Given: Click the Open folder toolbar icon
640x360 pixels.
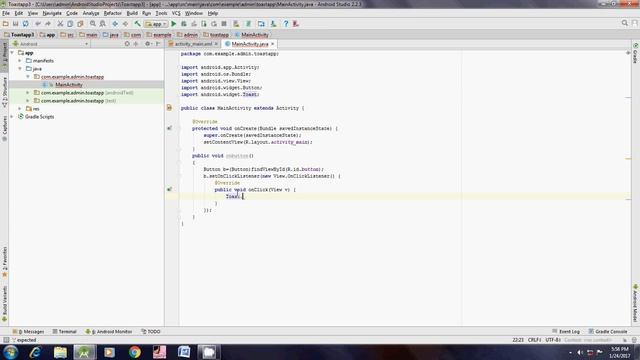Looking at the screenshot, I should click(x=6, y=24).
